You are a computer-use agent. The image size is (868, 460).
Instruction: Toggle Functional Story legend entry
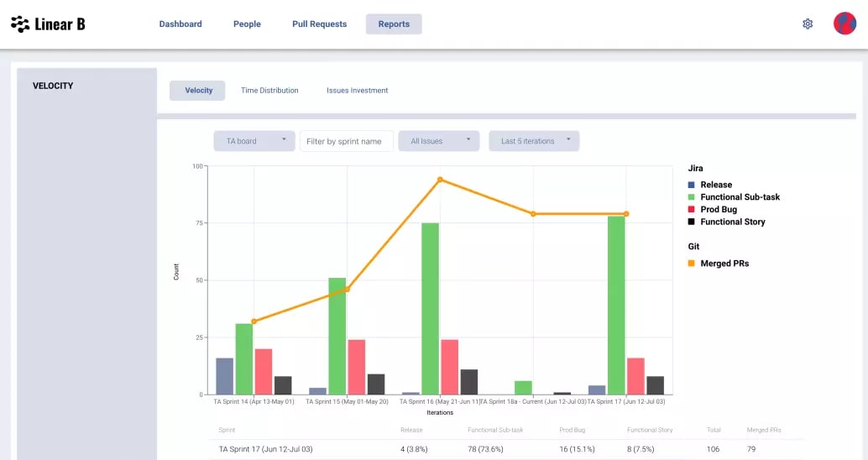tap(726, 222)
